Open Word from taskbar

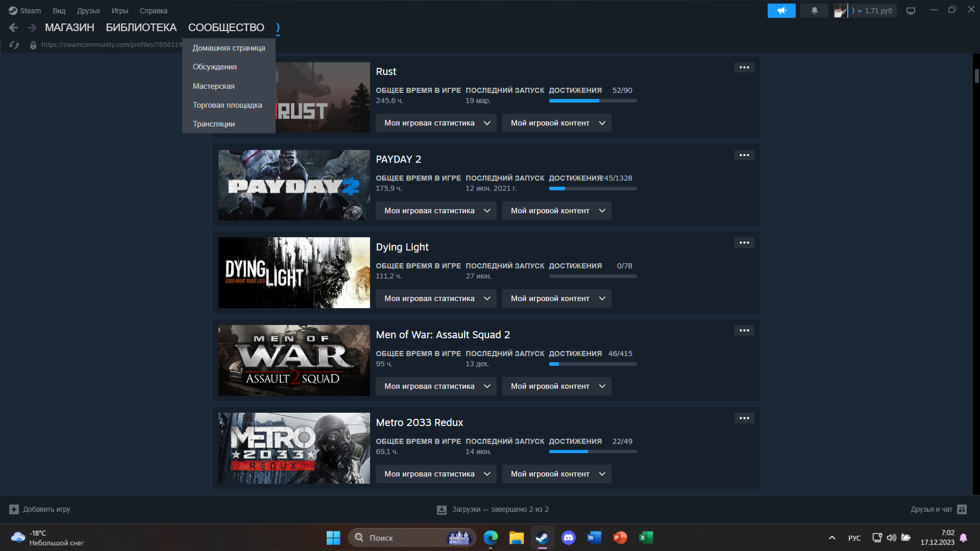594,538
